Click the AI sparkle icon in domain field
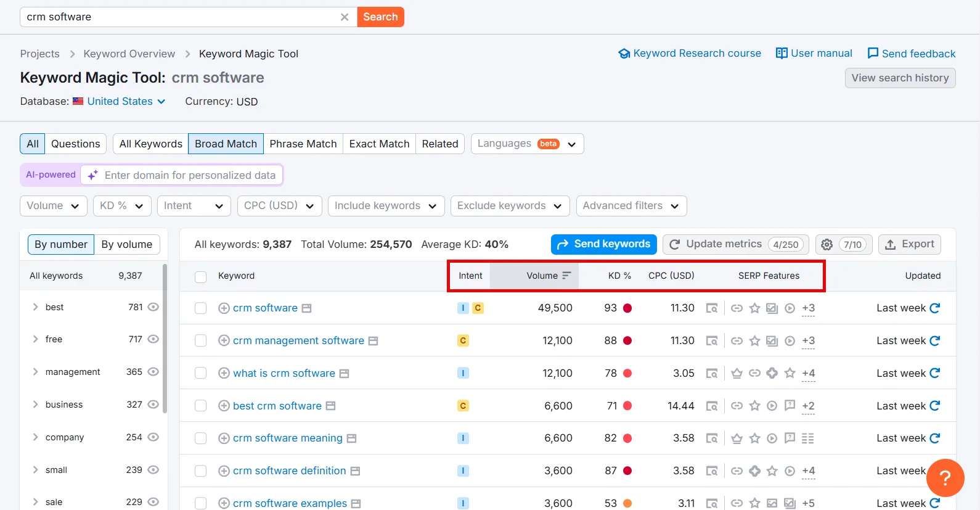The image size is (980, 510). coord(93,175)
